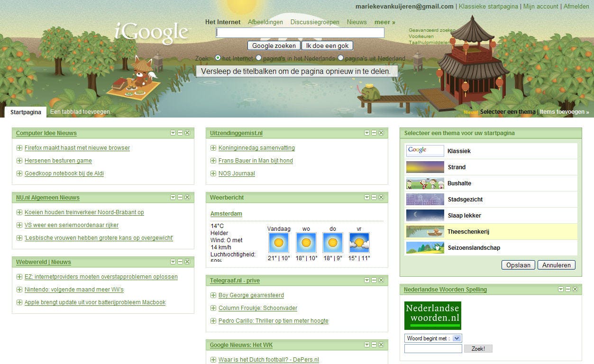Switch to the Startpagina tab

26,112
